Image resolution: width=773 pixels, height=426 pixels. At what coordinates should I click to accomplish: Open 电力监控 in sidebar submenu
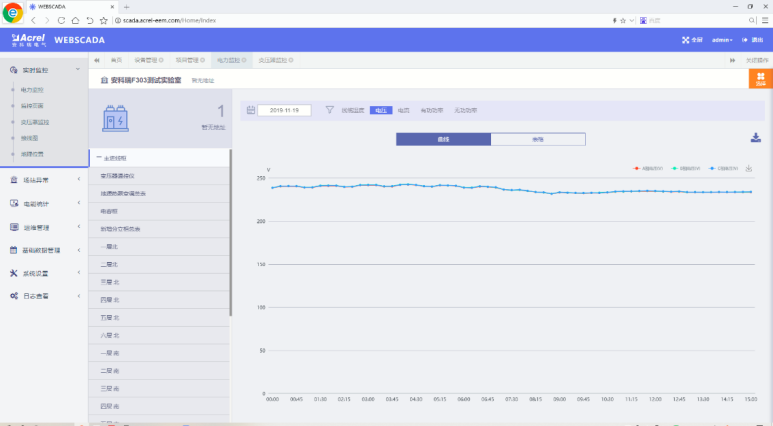pyautogui.click(x=32, y=90)
